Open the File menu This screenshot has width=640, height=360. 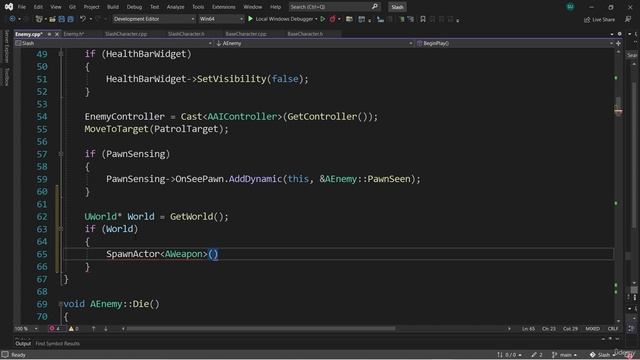click(22, 7)
